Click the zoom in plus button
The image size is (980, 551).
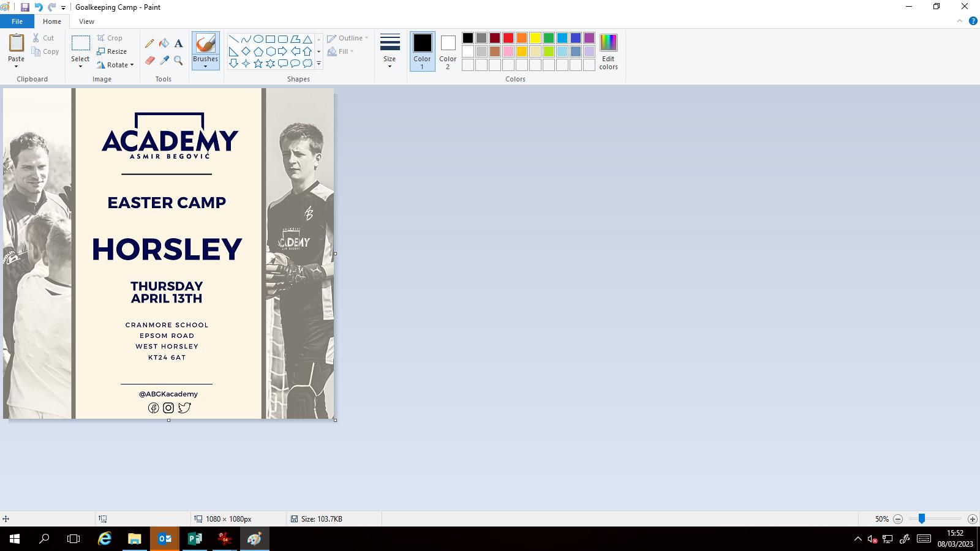pyautogui.click(x=972, y=519)
